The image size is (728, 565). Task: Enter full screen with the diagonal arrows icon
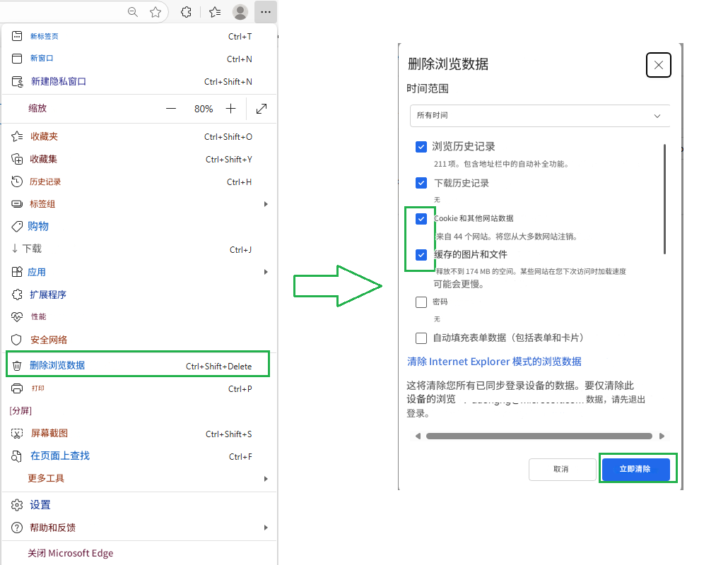[x=262, y=109]
